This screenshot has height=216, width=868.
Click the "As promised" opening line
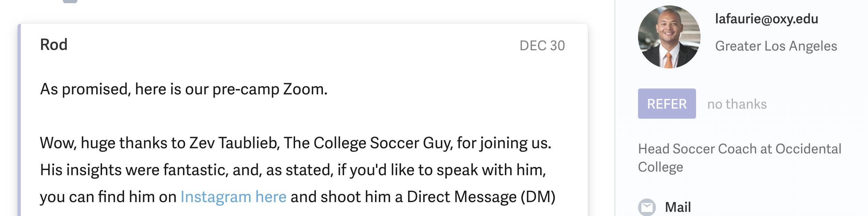[85, 89]
